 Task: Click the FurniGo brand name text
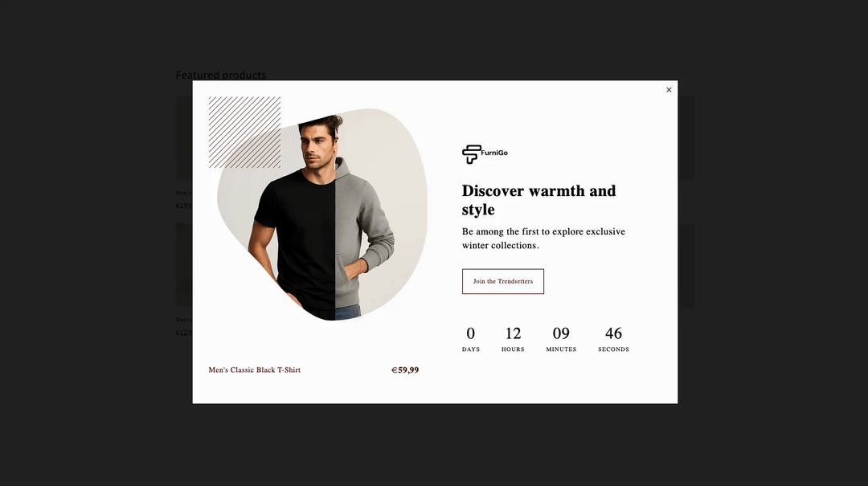494,153
